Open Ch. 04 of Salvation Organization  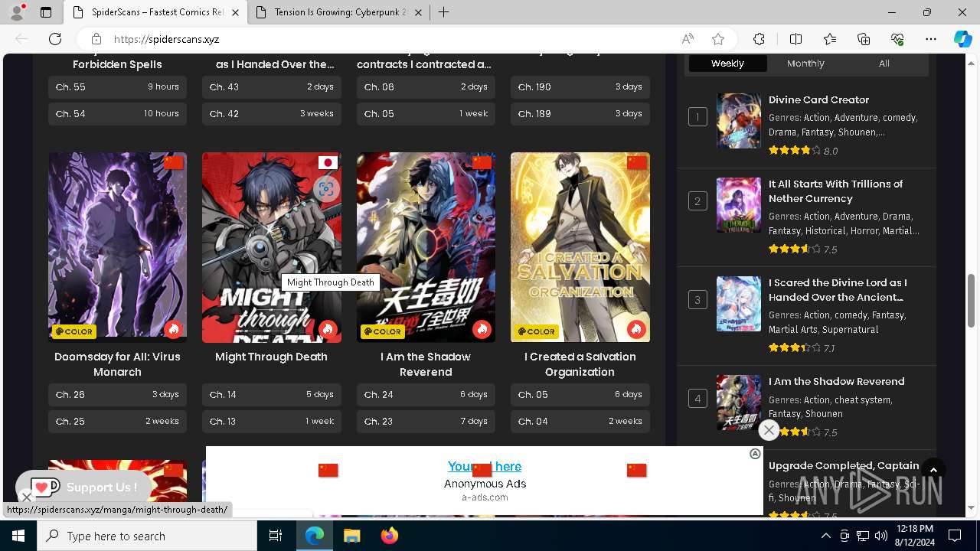(x=580, y=422)
